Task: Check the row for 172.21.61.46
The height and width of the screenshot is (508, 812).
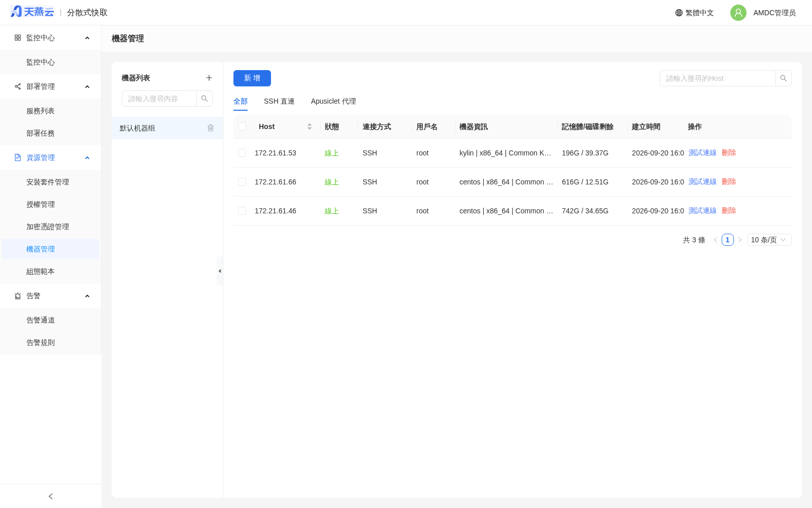Action: point(242,211)
